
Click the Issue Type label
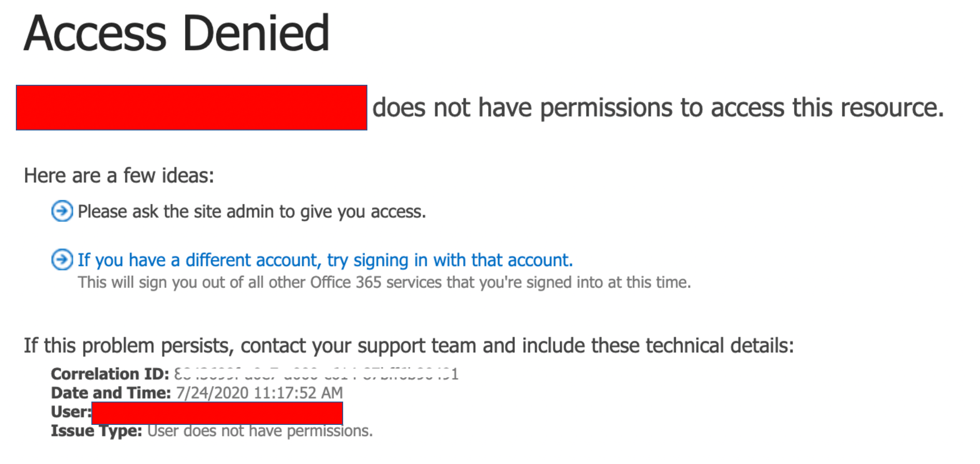97,431
